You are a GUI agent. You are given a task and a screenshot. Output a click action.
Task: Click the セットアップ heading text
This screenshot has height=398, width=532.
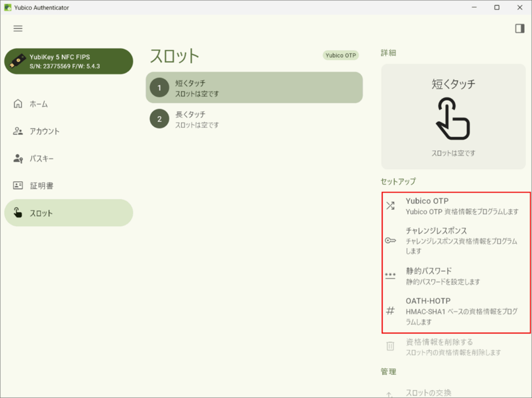click(398, 181)
